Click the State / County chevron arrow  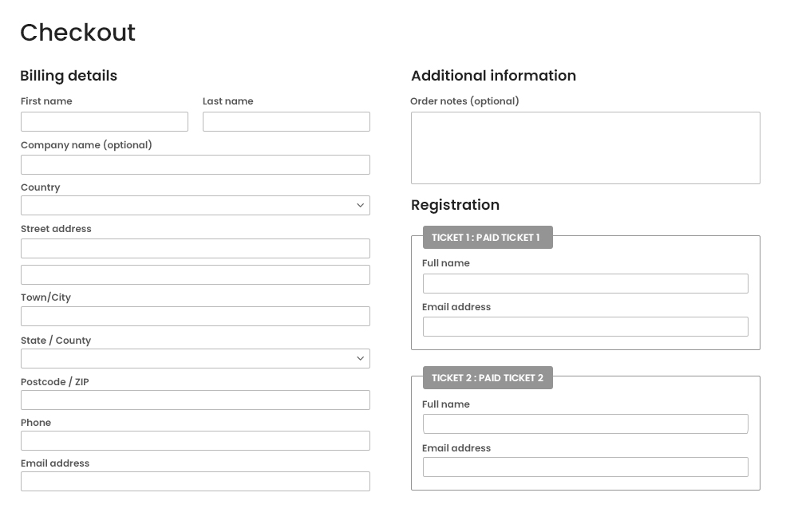tap(360, 358)
